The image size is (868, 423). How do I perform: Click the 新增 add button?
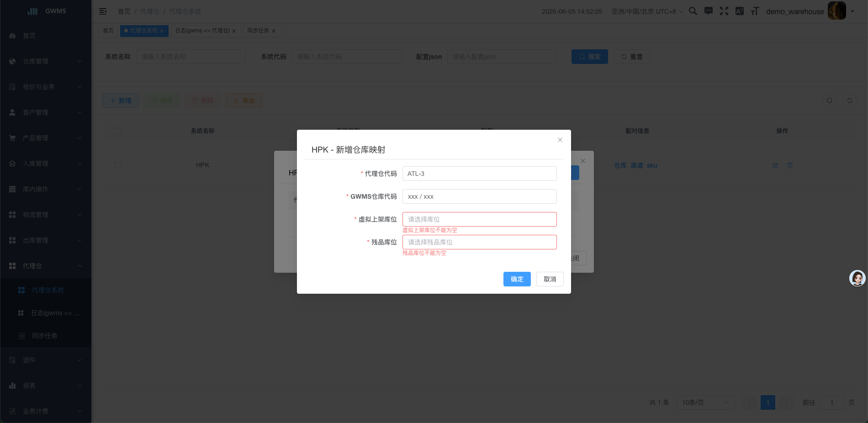click(x=121, y=100)
